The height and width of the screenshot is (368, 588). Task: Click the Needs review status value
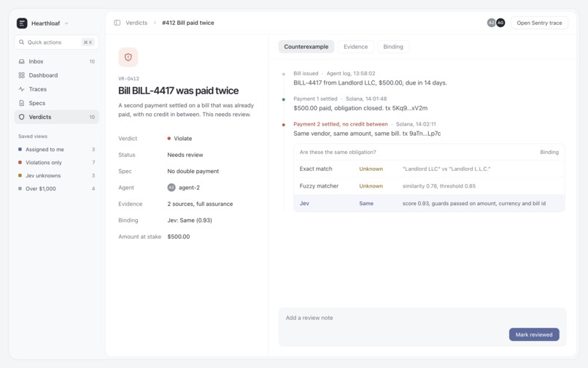point(185,155)
